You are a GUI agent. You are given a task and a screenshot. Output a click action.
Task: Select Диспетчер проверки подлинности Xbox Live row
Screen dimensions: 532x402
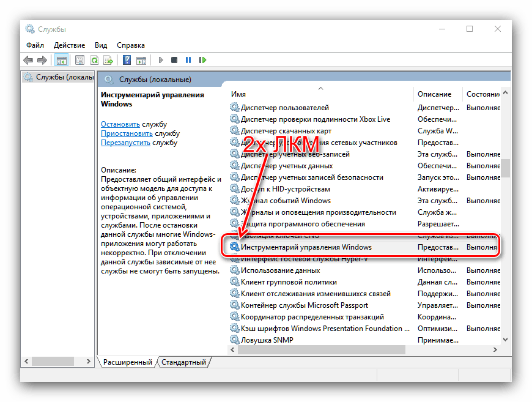click(x=364, y=119)
